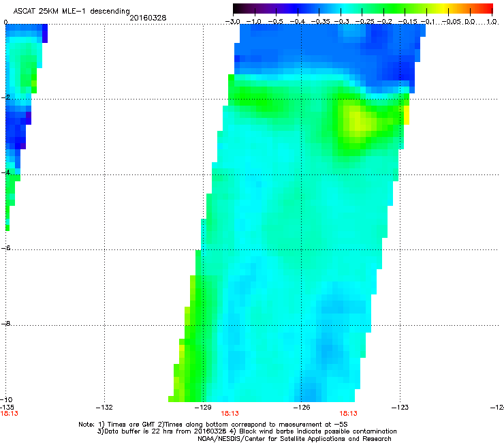Click the "-3.0" color bar label
Screen dimensions: 504x443
click(x=233, y=22)
